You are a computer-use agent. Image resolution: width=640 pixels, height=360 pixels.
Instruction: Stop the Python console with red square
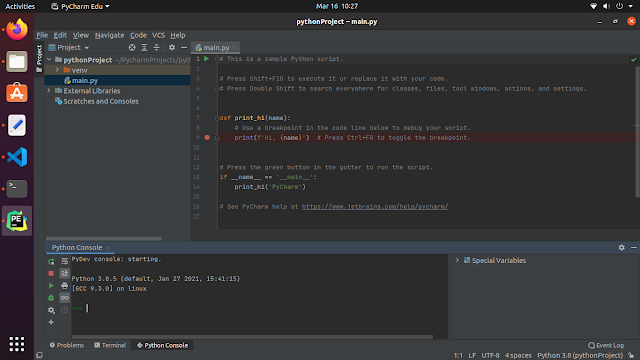tap(51, 273)
